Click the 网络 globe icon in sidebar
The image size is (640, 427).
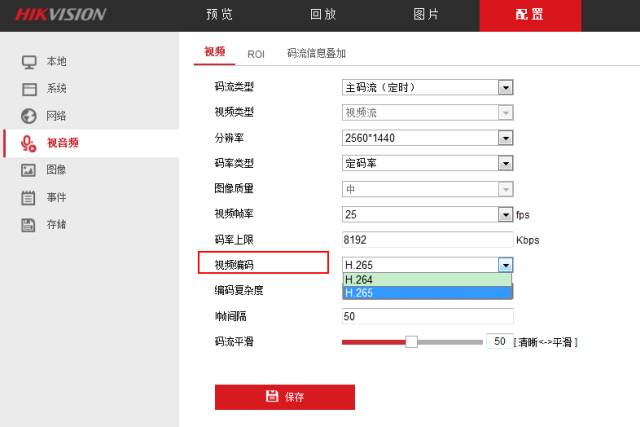[x=29, y=116]
